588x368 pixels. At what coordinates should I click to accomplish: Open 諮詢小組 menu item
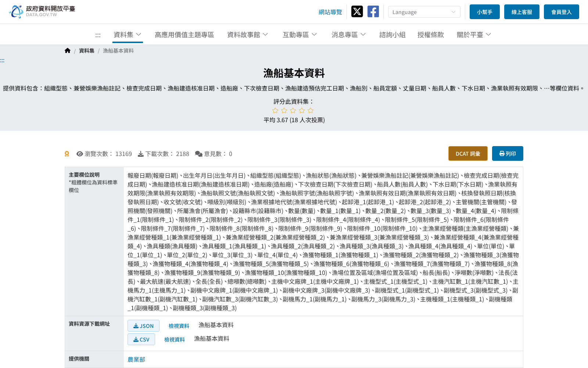[392, 35]
